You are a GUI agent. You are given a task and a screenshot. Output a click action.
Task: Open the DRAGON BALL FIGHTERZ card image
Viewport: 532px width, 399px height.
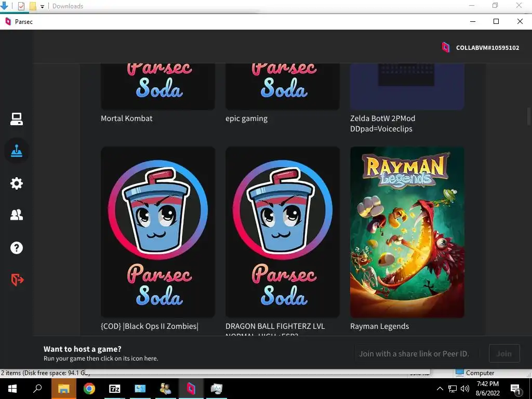(x=282, y=232)
